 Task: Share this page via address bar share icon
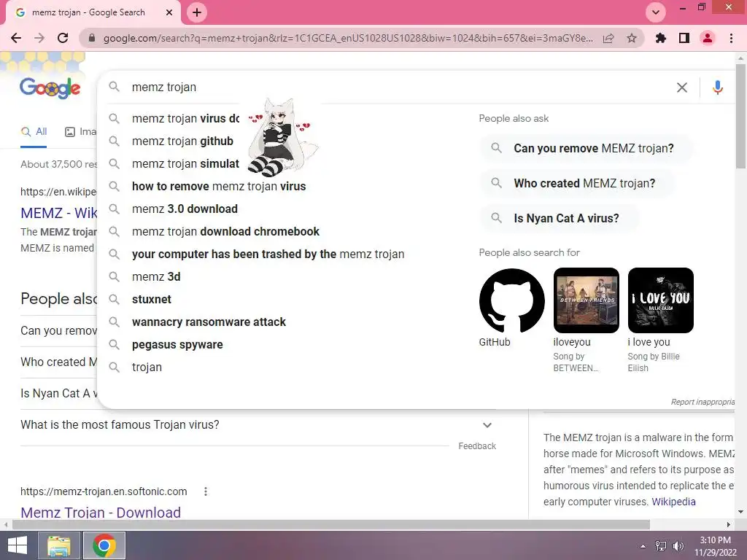[x=608, y=38]
